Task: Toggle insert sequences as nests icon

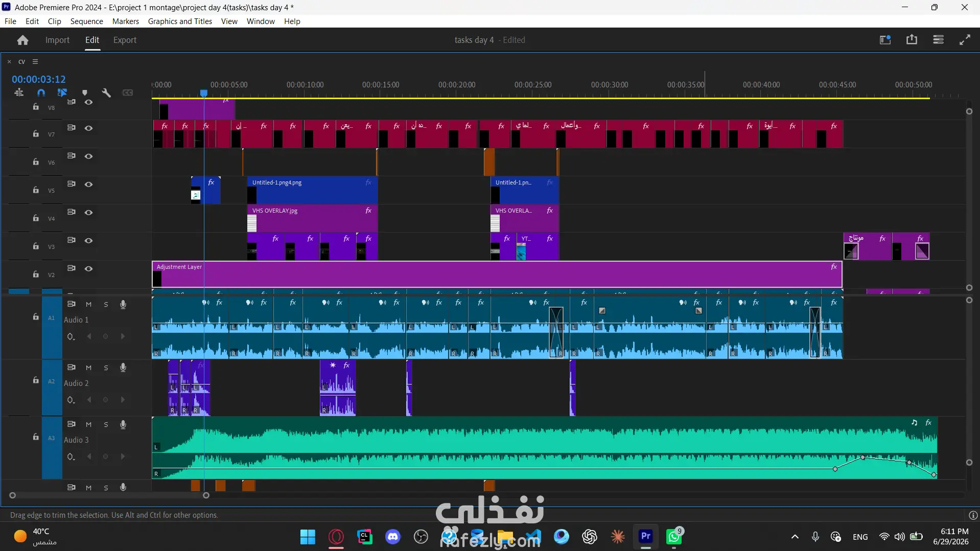Action: click(19, 93)
